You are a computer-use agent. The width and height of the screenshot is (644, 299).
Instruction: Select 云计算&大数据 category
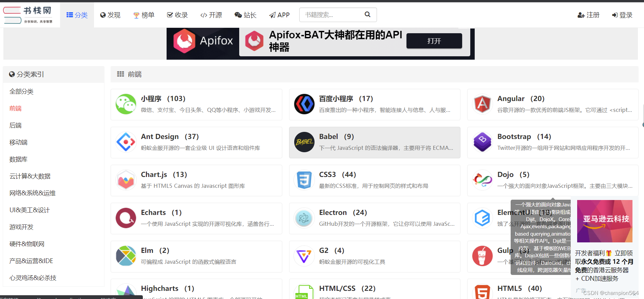30,176
